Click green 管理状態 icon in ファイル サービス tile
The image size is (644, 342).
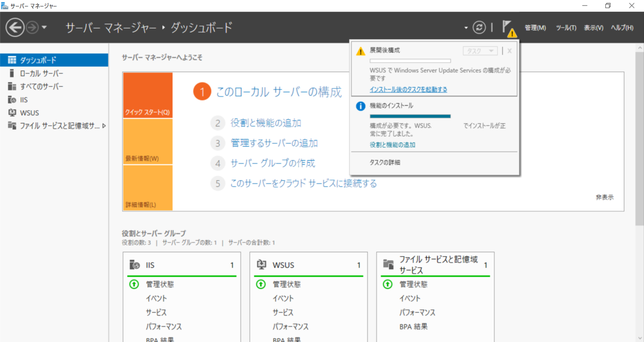387,284
